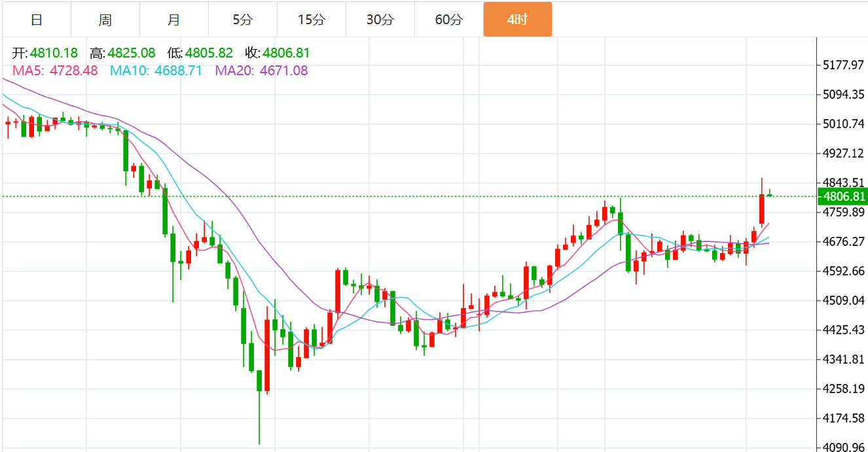This screenshot has width=868, height=452.
Task: Click the 4090.96 price axis label
Action: coord(844,447)
